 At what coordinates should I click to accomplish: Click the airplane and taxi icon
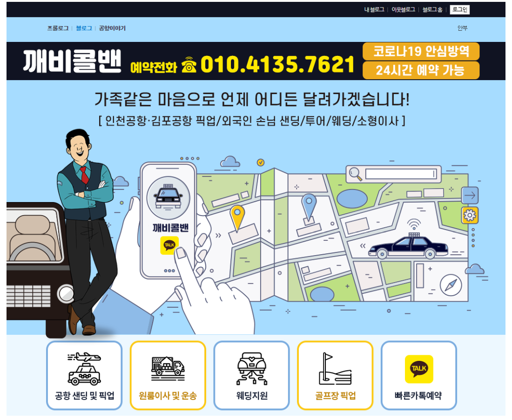[84, 369]
